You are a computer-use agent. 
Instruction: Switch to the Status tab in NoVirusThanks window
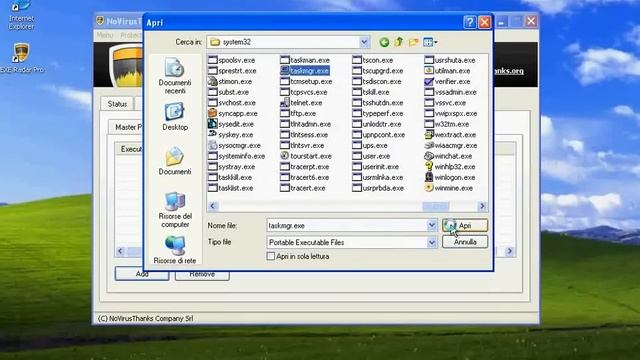pos(117,104)
